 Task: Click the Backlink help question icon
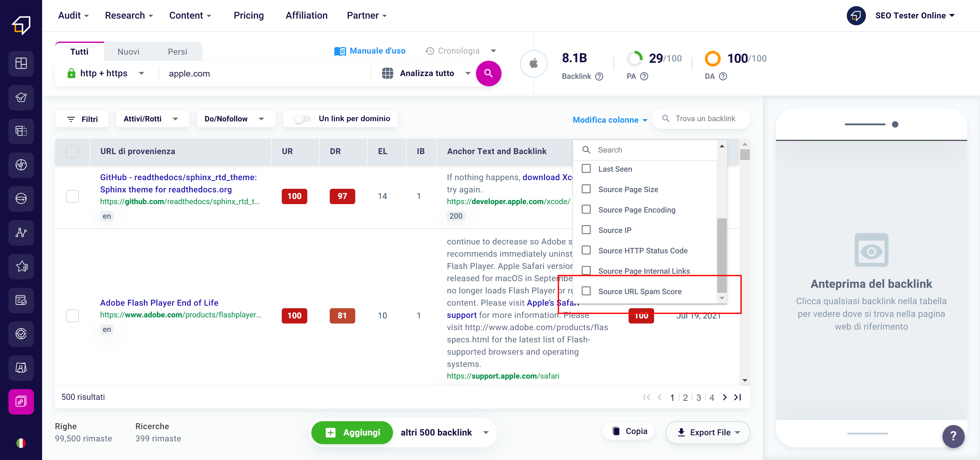coord(599,77)
